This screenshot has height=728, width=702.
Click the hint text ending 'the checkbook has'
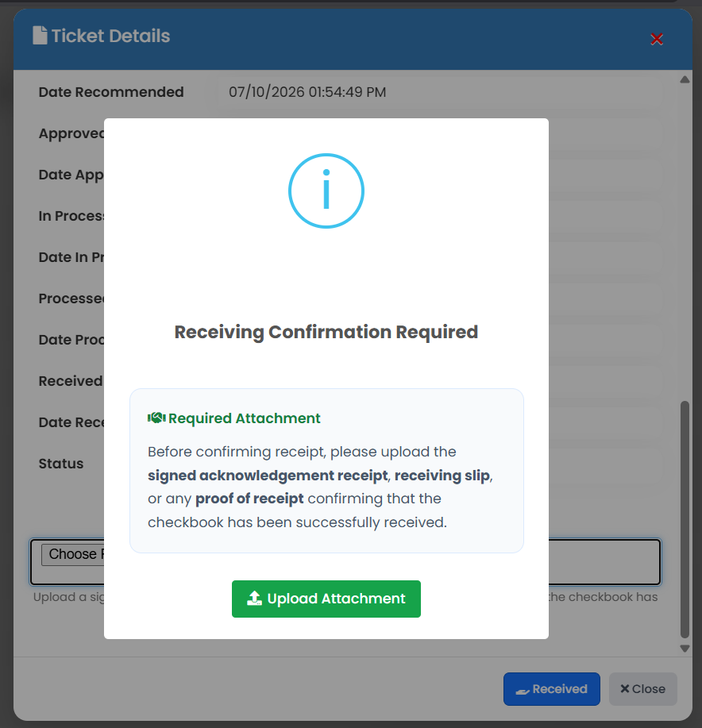[x=603, y=597]
